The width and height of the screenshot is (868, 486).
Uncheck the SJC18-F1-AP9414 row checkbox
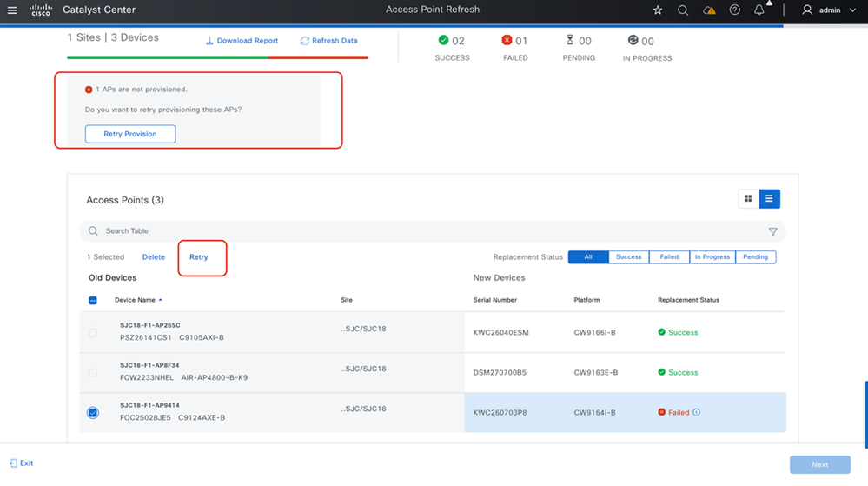[x=93, y=412]
